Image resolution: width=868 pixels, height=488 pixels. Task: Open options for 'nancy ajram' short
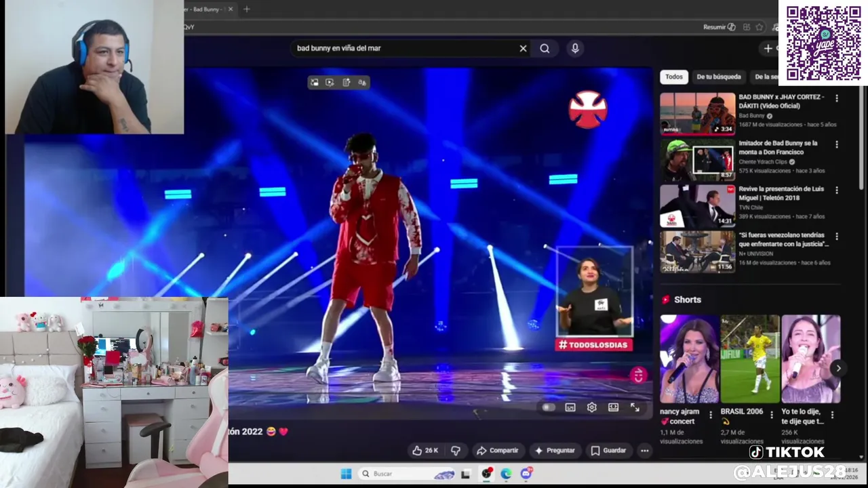[711, 414]
